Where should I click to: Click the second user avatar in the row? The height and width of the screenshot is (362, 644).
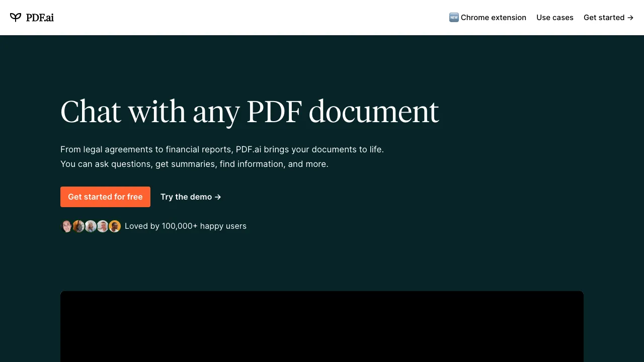pyautogui.click(x=78, y=226)
